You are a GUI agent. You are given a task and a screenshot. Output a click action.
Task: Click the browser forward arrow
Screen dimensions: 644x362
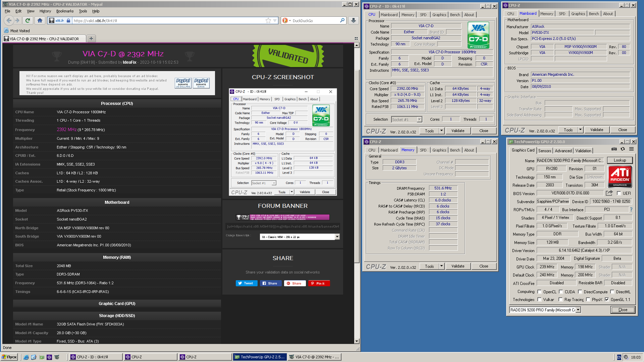pyautogui.click(x=17, y=20)
